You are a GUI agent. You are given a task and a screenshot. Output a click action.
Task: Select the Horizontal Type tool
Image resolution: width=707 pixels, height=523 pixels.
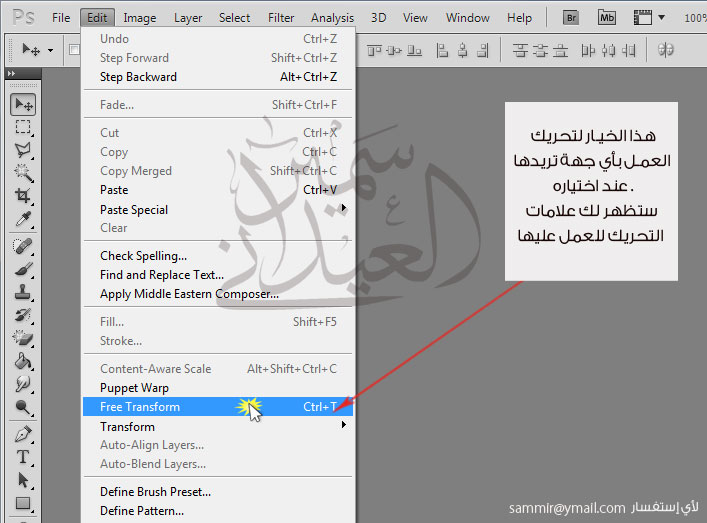[x=23, y=457]
